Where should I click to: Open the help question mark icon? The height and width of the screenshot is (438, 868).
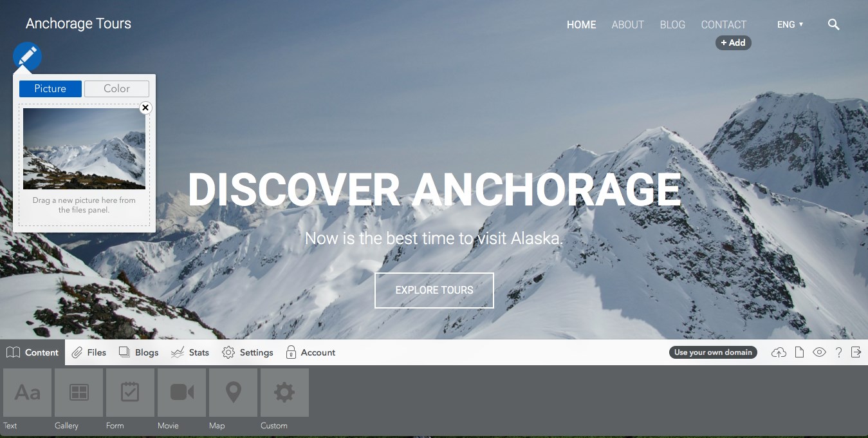(x=838, y=352)
